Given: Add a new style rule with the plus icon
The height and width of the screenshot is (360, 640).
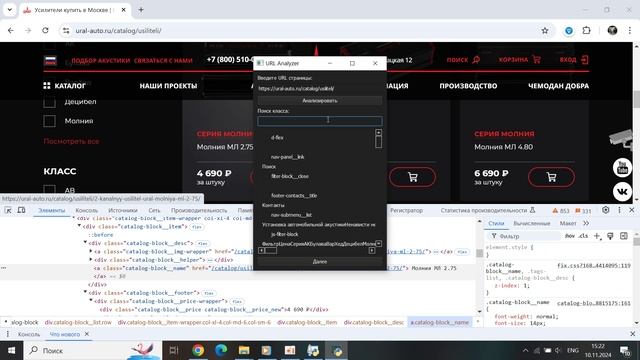Looking at the screenshot, I should coord(597,236).
